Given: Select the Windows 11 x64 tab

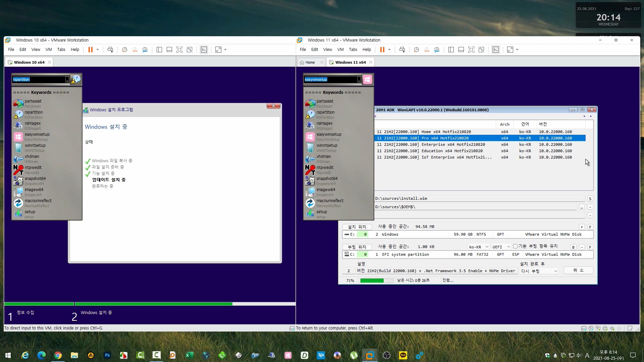Looking at the screenshot, I should [350, 62].
